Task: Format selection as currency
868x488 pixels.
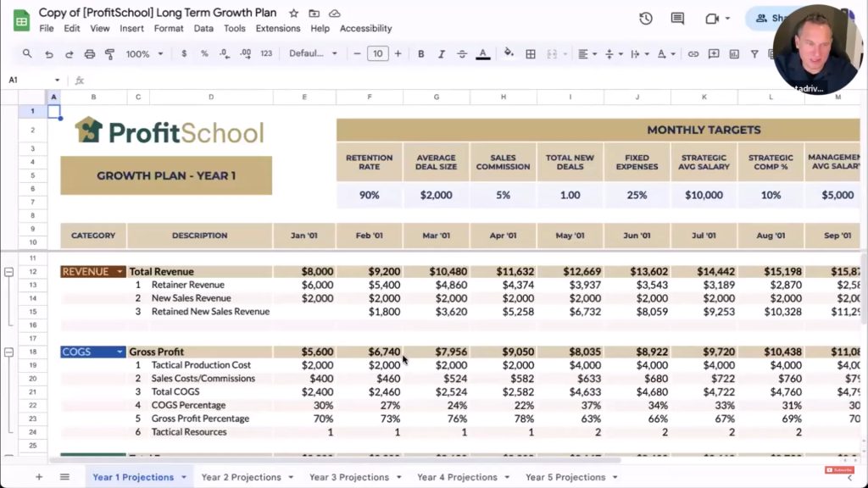Action: tap(184, 53)
